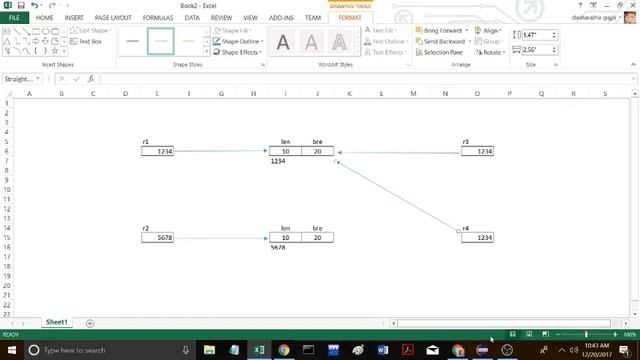Redo the last undone action
This screenshot has width=640, height=360.
pos(52,5)
